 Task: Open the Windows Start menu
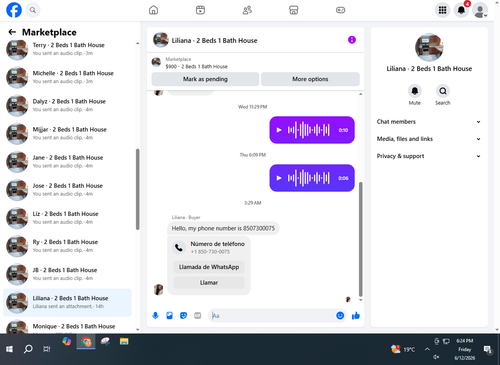click(9, 349)
